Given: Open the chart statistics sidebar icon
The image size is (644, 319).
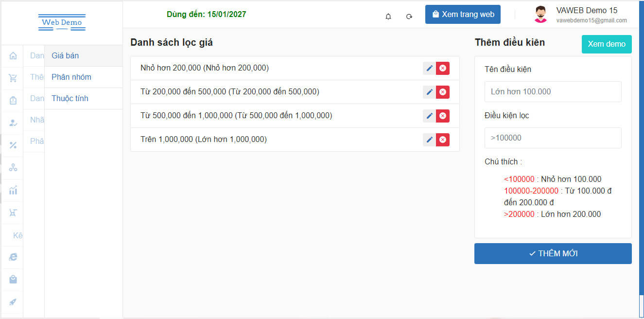Looking at the screenshot, I should pyautogui.click(x=13, y=190).
